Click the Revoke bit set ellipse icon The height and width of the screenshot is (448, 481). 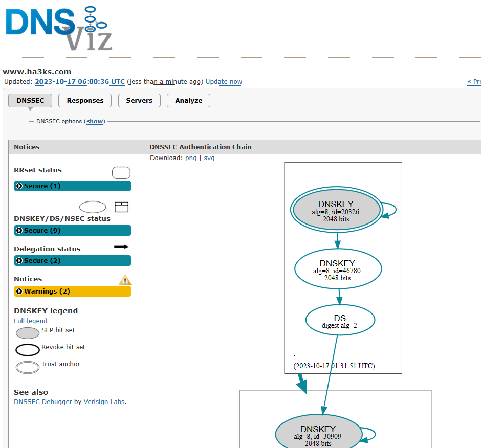click(x=28, y=350)
